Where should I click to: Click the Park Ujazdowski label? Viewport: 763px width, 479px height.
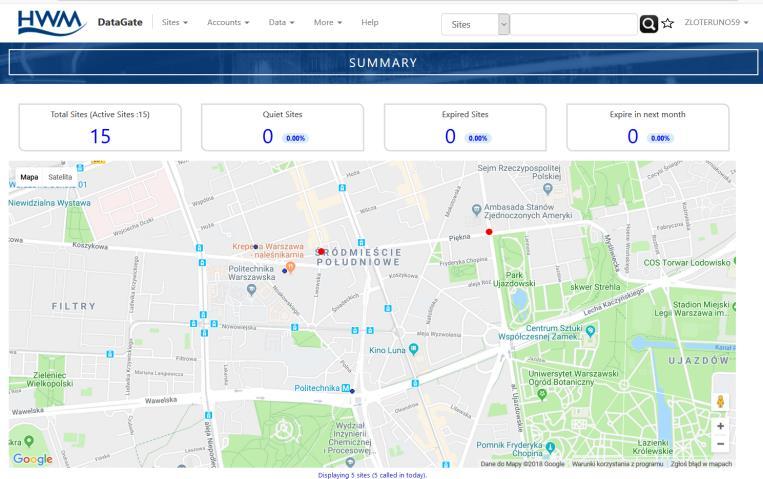514,279
